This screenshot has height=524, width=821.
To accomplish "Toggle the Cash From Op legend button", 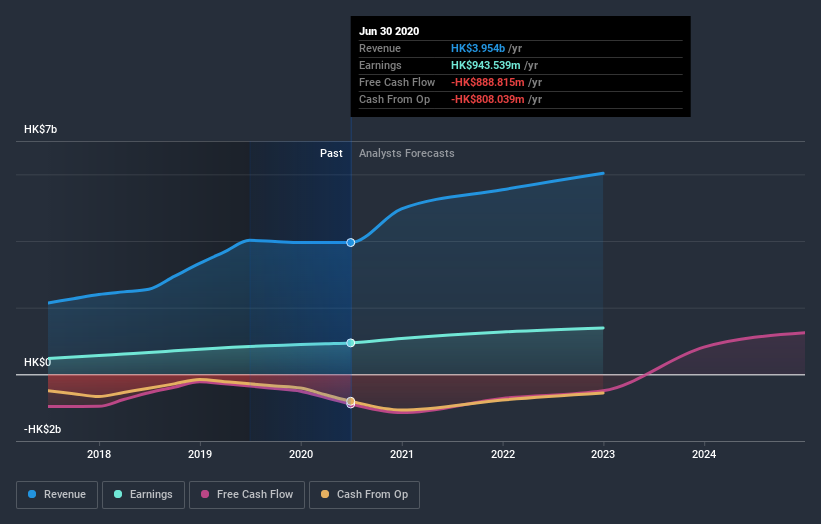I will [364, 495].
